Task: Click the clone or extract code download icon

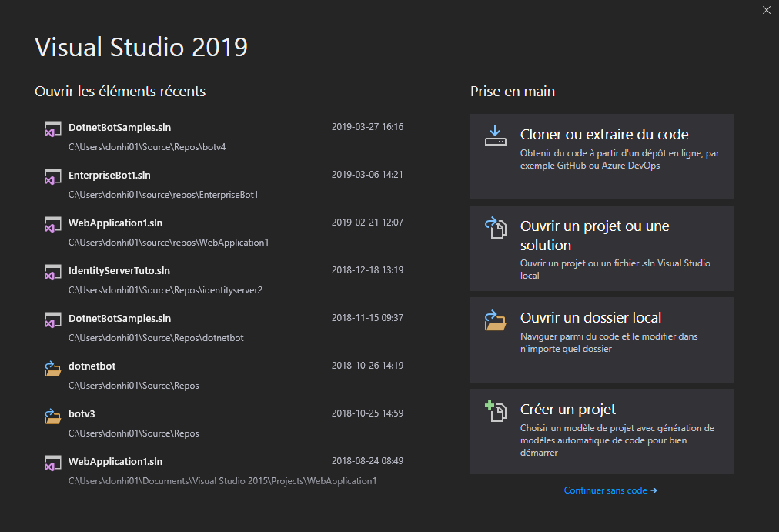Action: click(495, 136)
